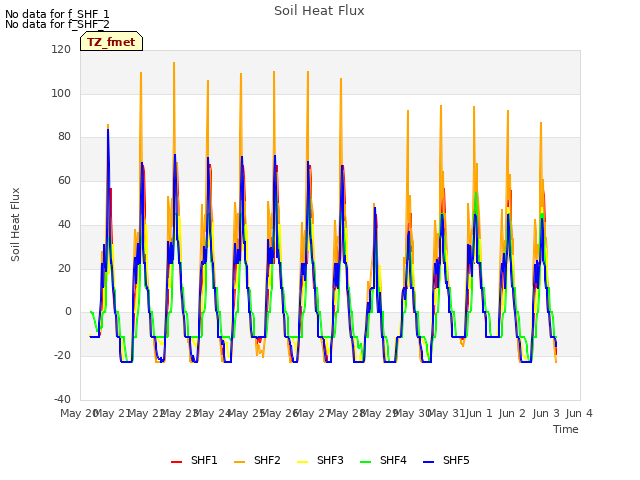Select the SHF2 legend entry
Viewport: 640px width, 480px height.
(x=257, y=460)
